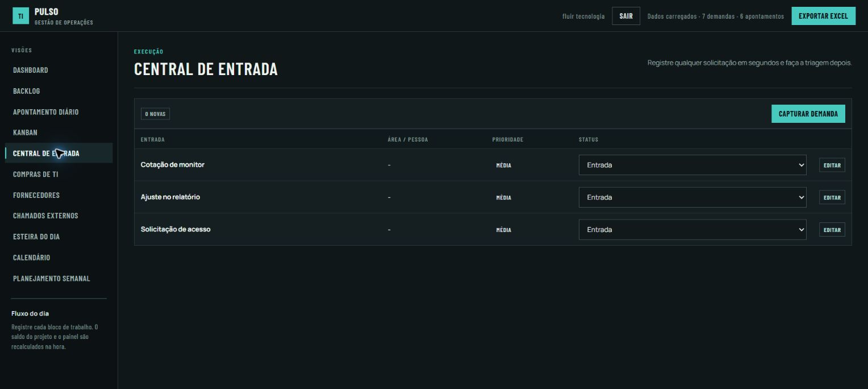Viewport: 868px width, 389px height.
Task: Click Capturar Demanda button
Action: [808, 114]
